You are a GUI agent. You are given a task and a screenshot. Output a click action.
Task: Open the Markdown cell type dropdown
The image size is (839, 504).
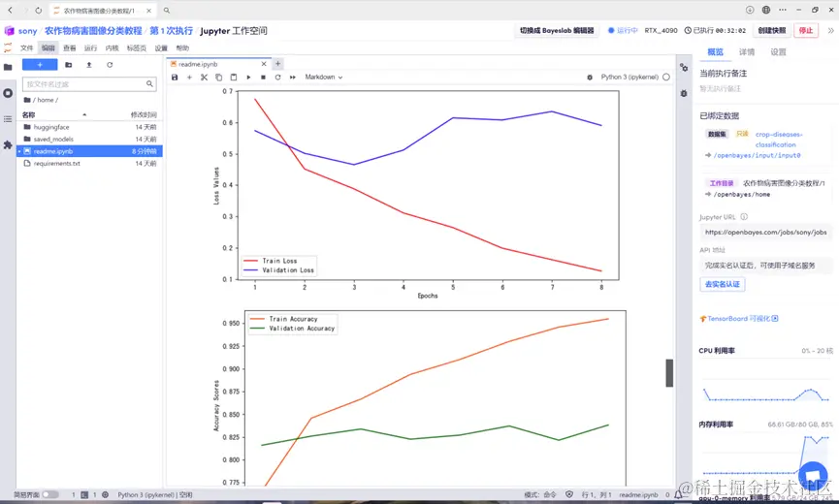point(324,77)
